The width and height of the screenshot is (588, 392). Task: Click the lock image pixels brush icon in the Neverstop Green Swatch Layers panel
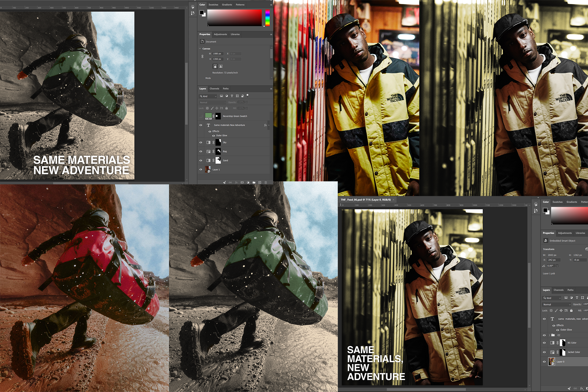tap(212, 108)
